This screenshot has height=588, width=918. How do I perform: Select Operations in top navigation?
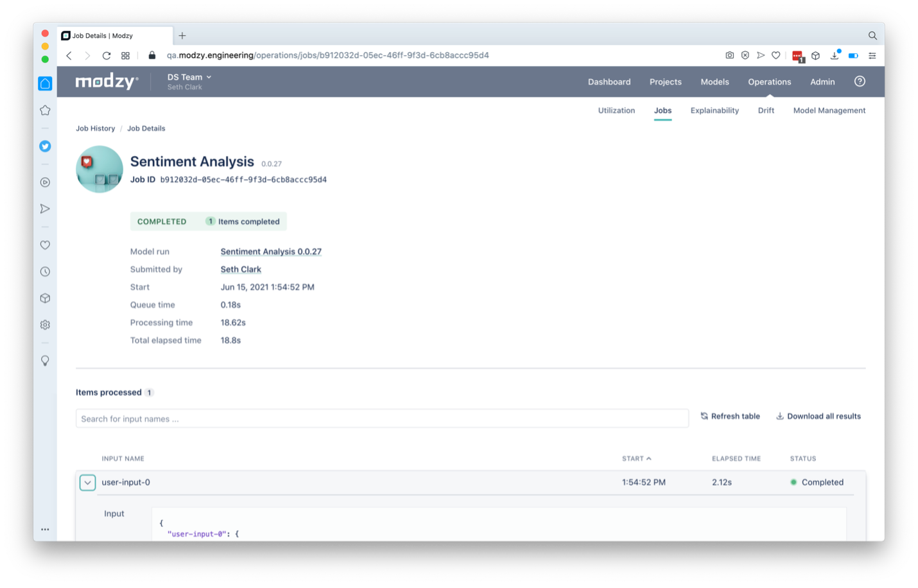point(769,82)
